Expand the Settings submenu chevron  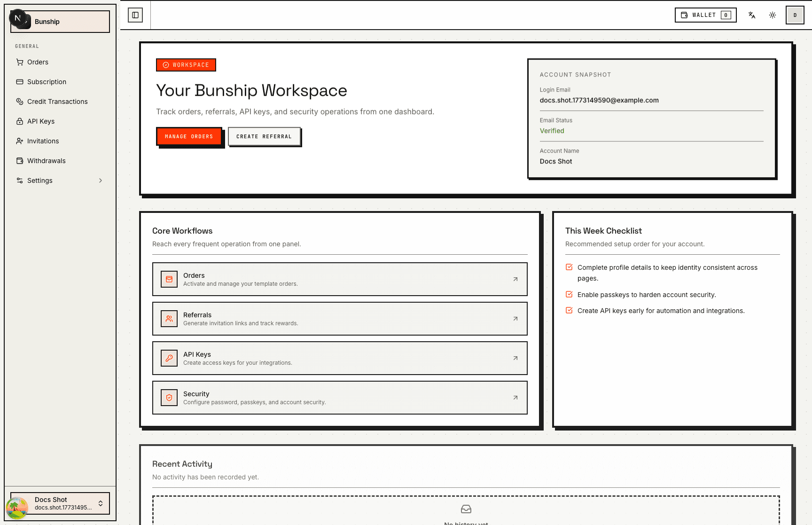[x=101, y=180]
